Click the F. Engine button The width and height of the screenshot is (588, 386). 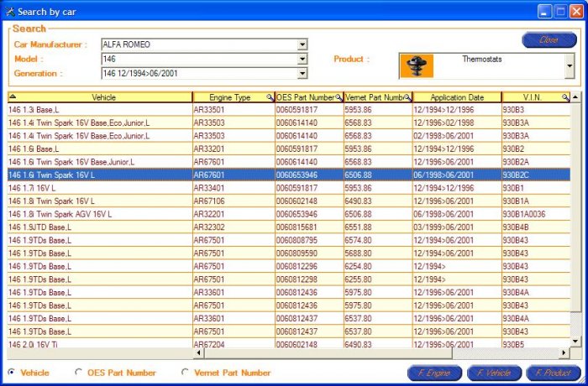click(x=433, y=373)
